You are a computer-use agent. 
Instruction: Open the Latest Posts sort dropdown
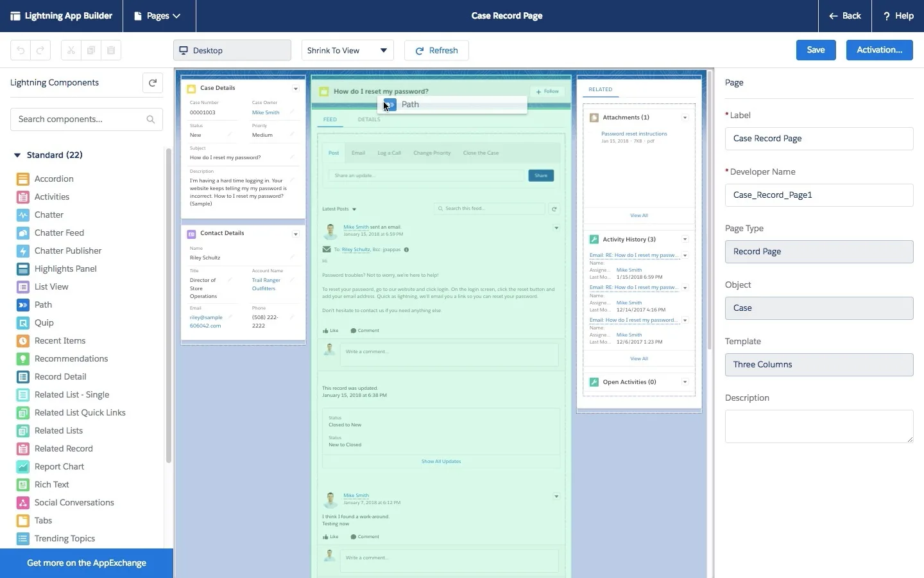tap(339, 209)
